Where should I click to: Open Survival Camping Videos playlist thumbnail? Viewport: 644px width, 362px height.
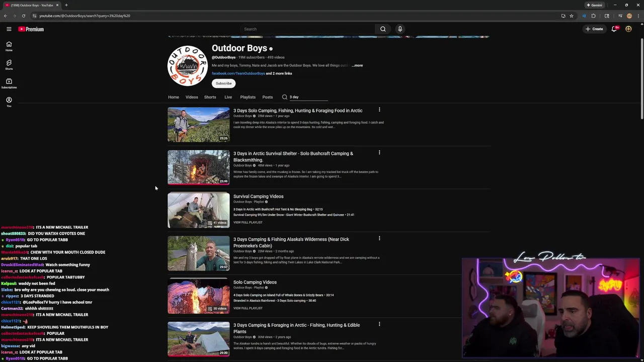click(198, 210)
